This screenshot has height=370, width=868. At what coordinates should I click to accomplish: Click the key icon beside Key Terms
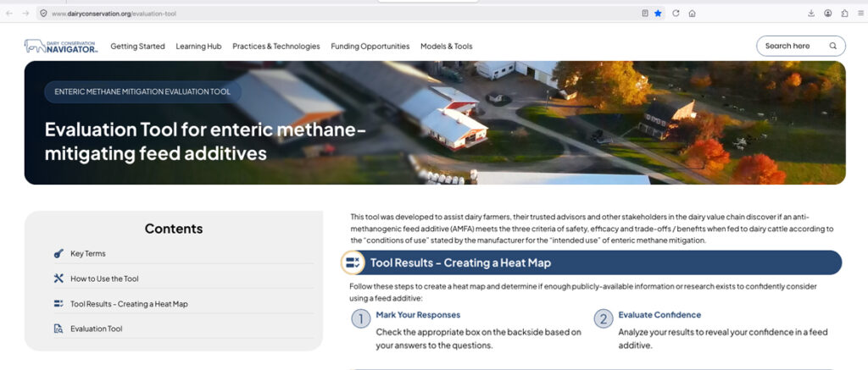[x=58, y=253]
